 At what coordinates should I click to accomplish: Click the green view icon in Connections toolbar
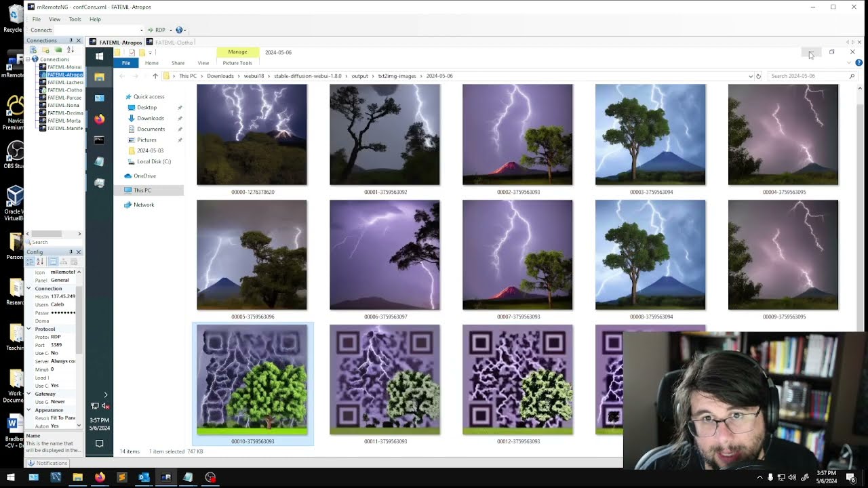(58, 50)
